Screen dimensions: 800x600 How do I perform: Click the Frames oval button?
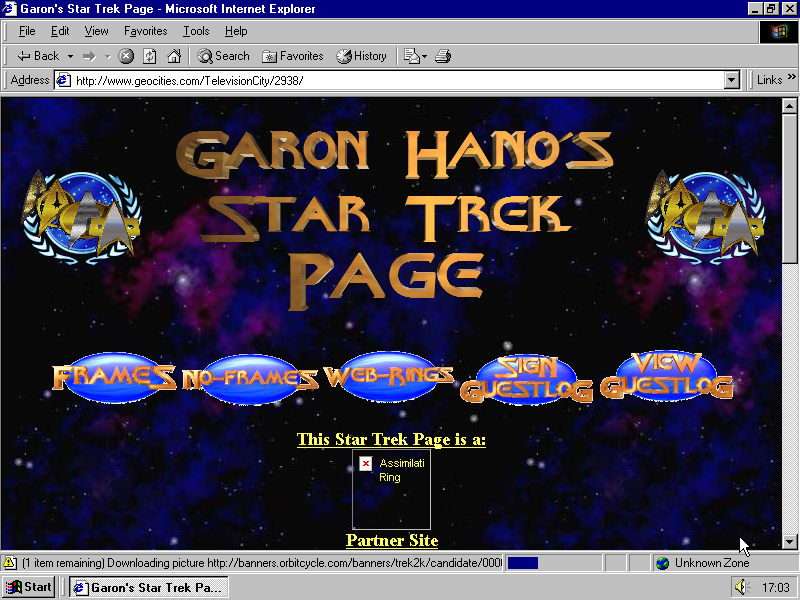pos(114,377)
